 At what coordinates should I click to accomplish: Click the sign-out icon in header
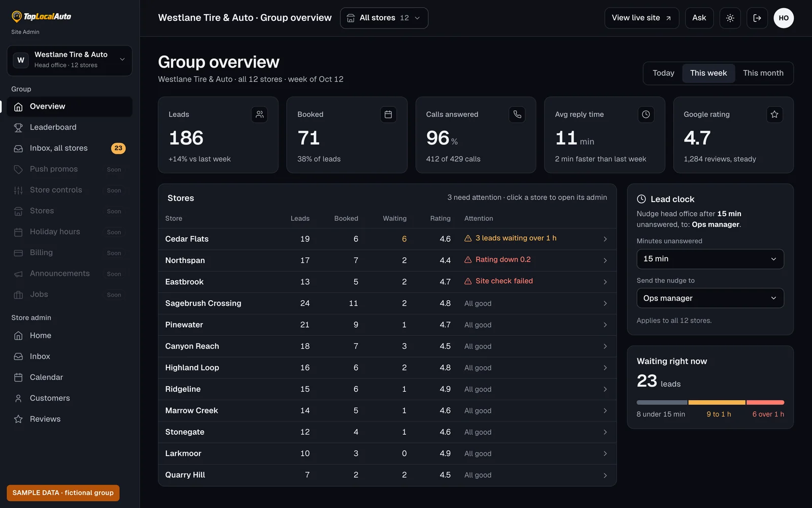pyautogui.click(x=757, y=18)
